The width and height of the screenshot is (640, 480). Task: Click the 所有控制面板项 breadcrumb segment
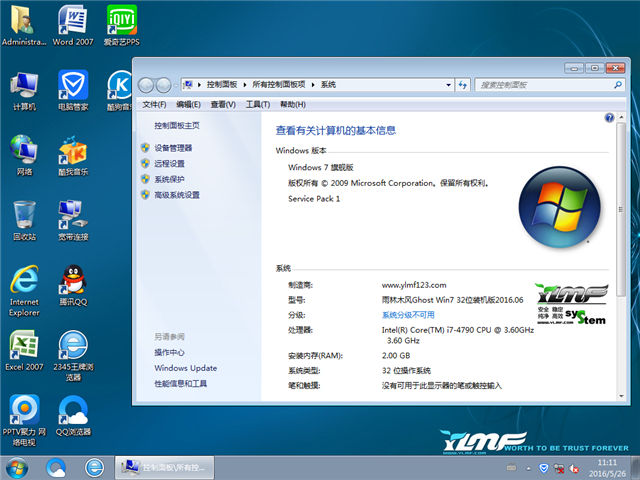[x=278, y=84]
